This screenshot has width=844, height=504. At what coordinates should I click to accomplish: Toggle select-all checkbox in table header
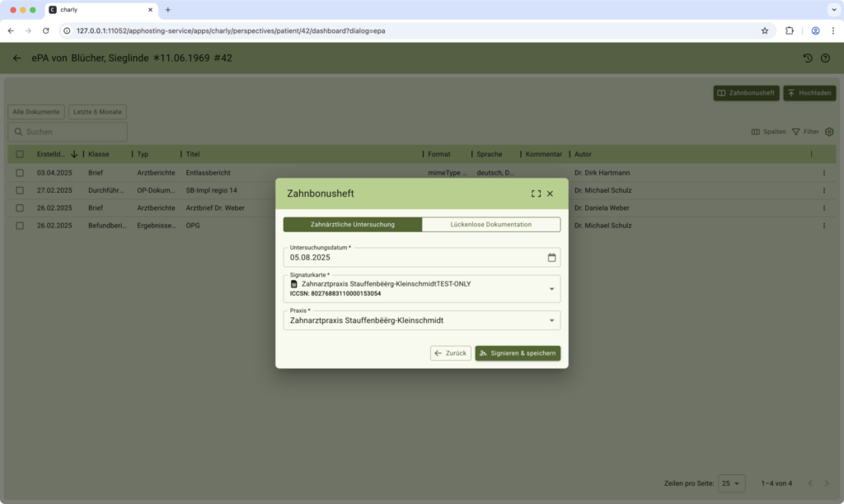(x=20, y=154)
